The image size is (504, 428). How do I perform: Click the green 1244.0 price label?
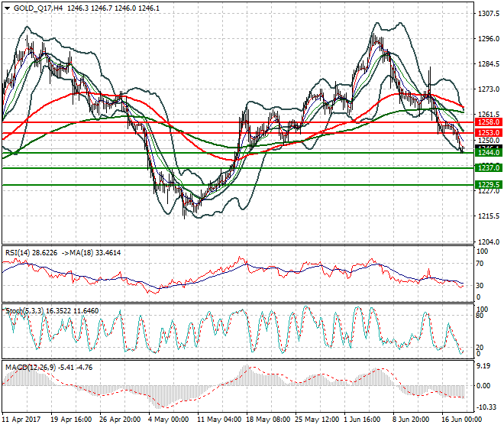(489, 153)
